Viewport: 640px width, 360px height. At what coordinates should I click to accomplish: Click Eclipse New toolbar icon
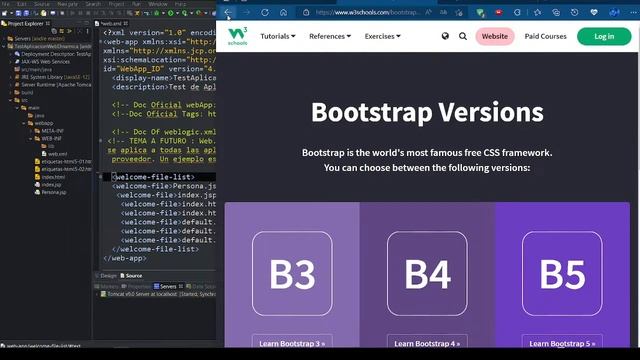click(4, 13)
